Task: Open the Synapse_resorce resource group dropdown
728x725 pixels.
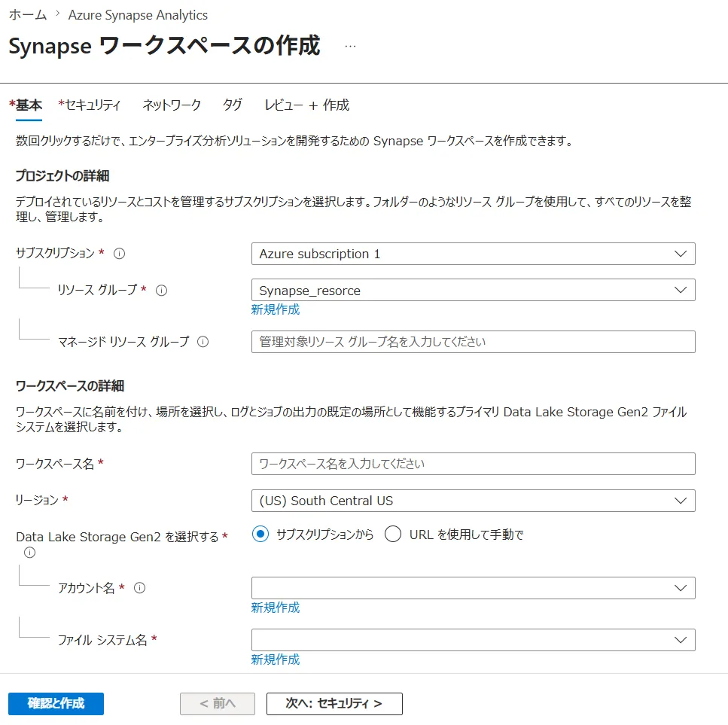Action: point(473,290)
